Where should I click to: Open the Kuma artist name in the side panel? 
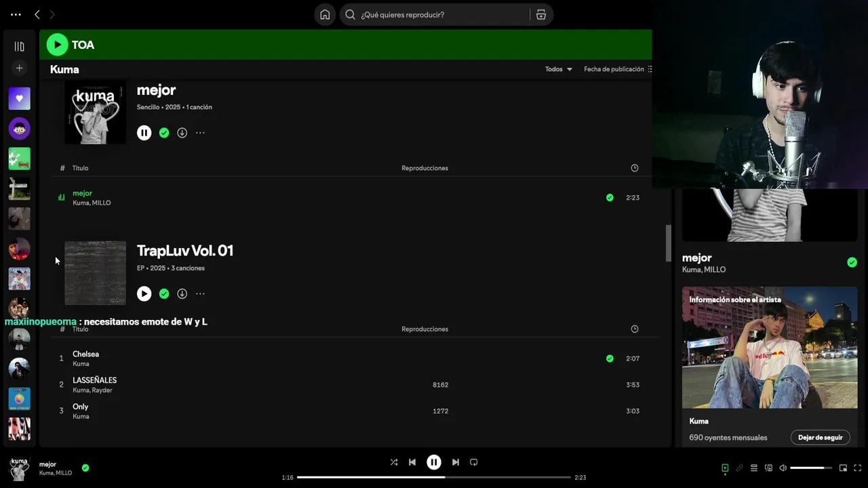click(698, 421)
